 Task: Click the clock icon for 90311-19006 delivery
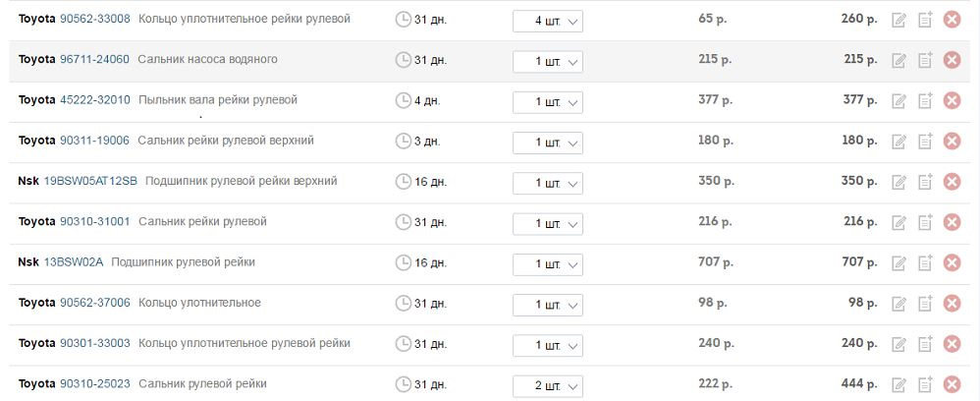click(403, 142)
